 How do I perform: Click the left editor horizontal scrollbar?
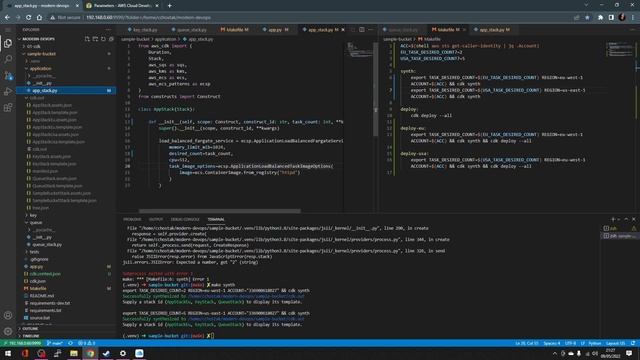click(x=219, y=211)
